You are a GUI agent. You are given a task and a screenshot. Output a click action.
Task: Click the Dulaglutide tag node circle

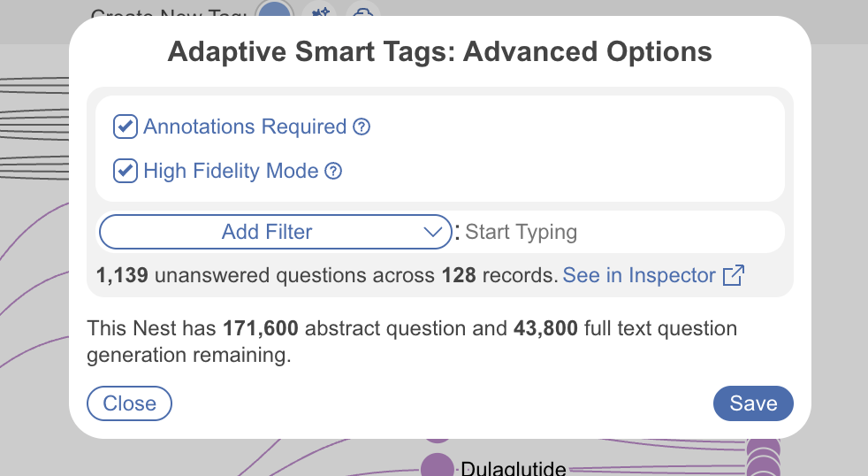(x=437, y=467)
